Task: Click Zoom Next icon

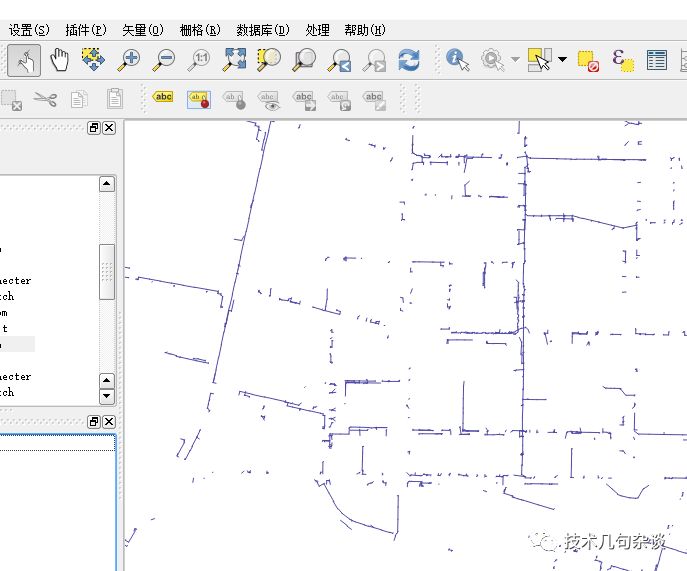Action: 374,60
